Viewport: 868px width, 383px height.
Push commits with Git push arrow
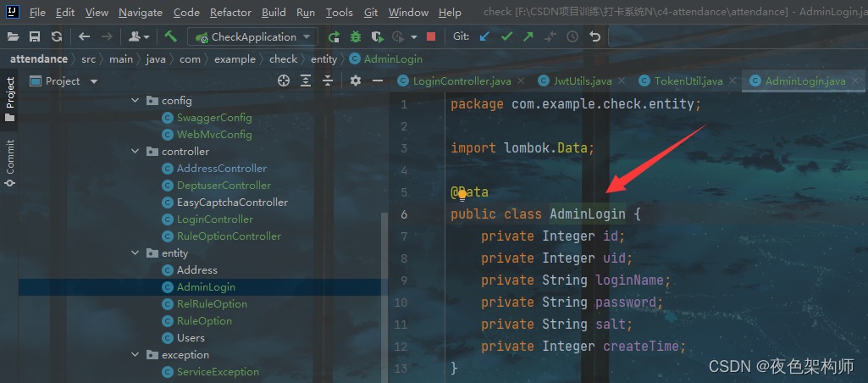pos(528,36)
